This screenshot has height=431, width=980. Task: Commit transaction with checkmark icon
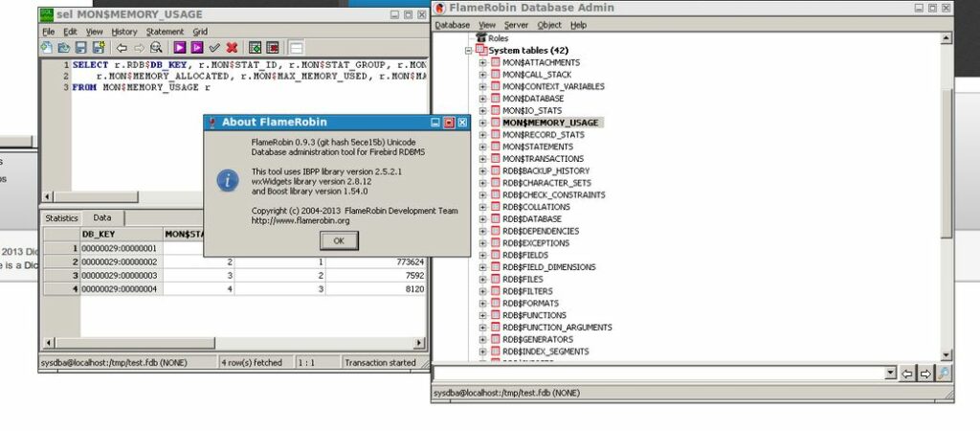coord(214,48)
